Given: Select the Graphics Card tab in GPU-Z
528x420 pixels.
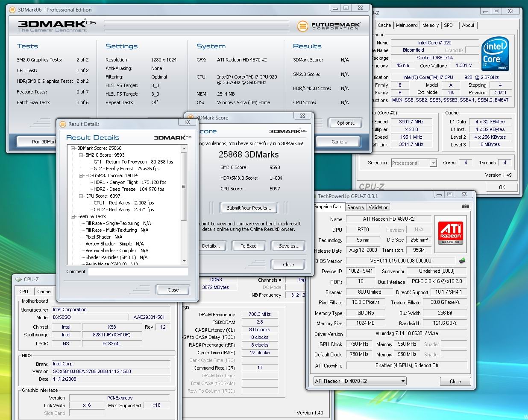Looking at the screenshot, I should pos(329,207).
